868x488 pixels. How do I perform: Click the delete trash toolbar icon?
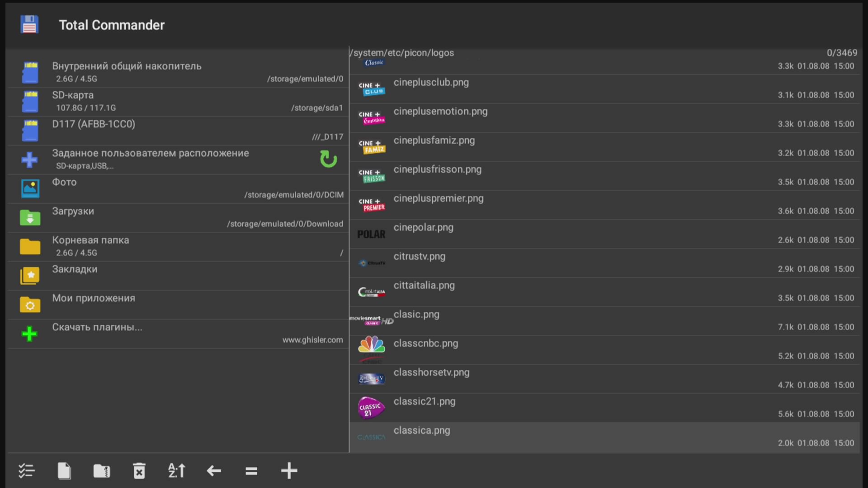point(139,471)
